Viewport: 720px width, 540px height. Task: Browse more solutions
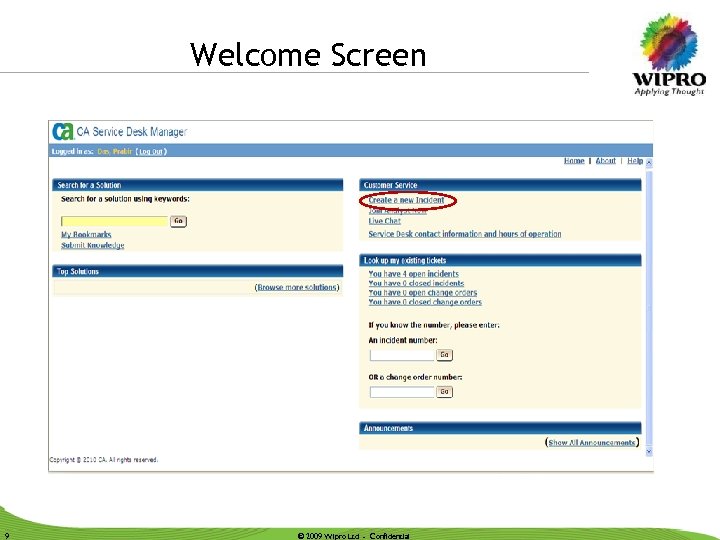point(297,287)
